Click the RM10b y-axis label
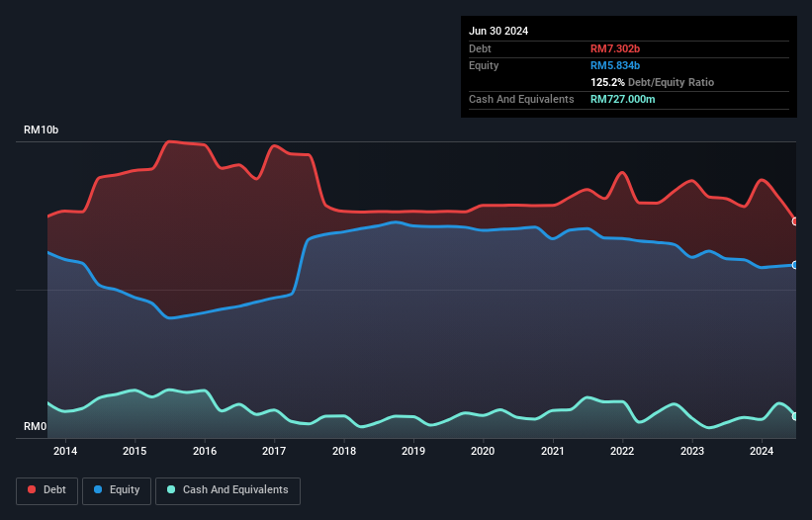 pos(41,130)
